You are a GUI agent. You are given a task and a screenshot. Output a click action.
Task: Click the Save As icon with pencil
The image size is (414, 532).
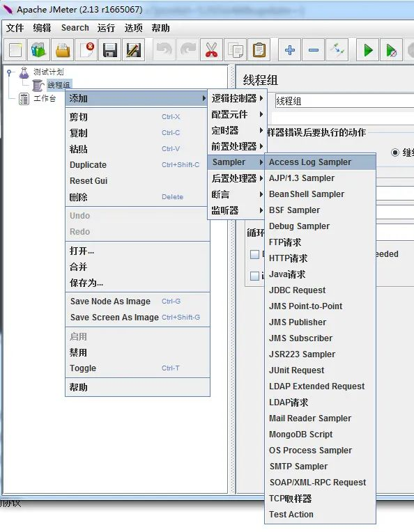[x=134, y=50]
